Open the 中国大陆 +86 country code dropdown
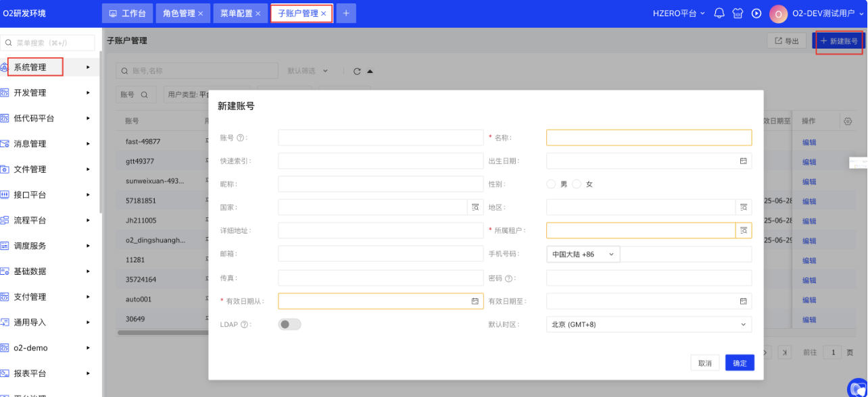The image size is (868, 397). click(x=583, y=254)
